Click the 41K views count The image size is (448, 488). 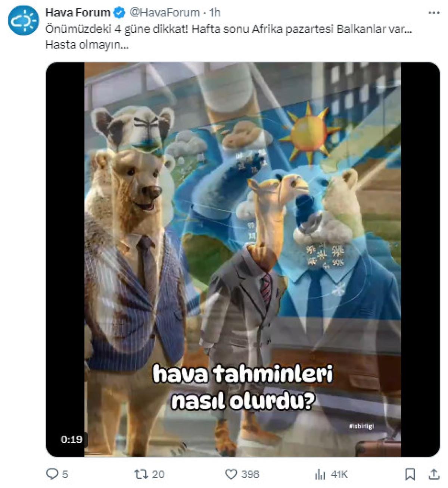click(x=339, y=474)
